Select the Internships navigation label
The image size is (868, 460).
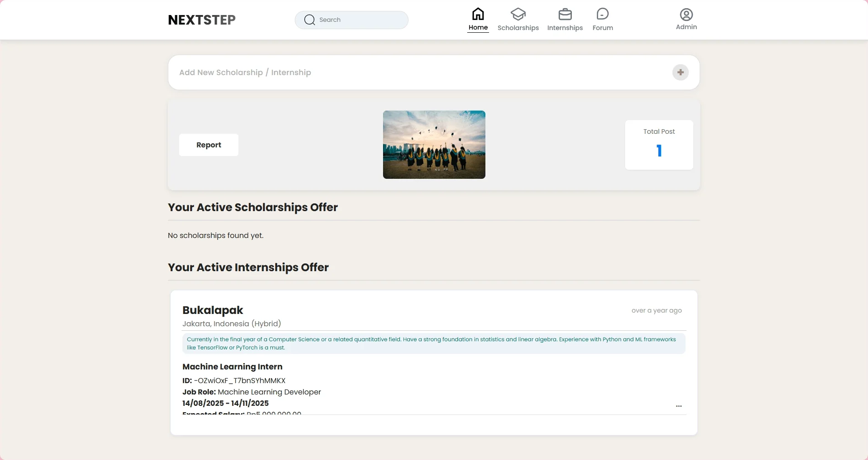[565, 28]
